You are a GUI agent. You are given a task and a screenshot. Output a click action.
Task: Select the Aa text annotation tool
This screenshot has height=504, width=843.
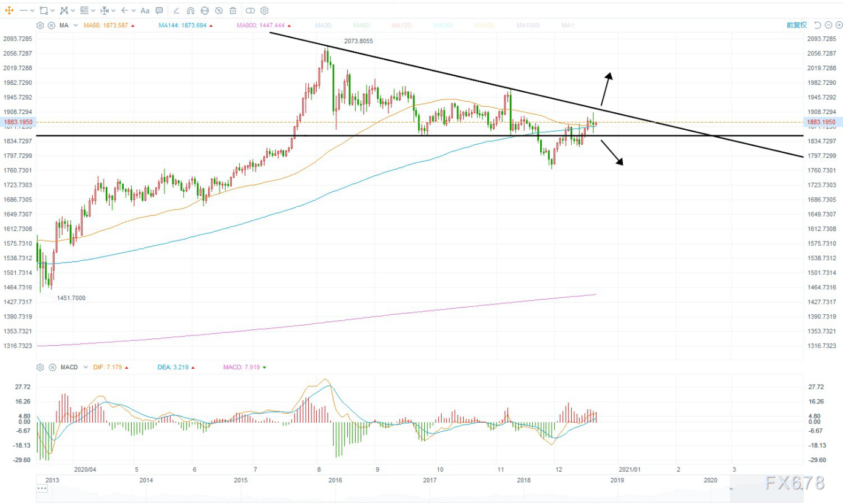click(144, 10)
